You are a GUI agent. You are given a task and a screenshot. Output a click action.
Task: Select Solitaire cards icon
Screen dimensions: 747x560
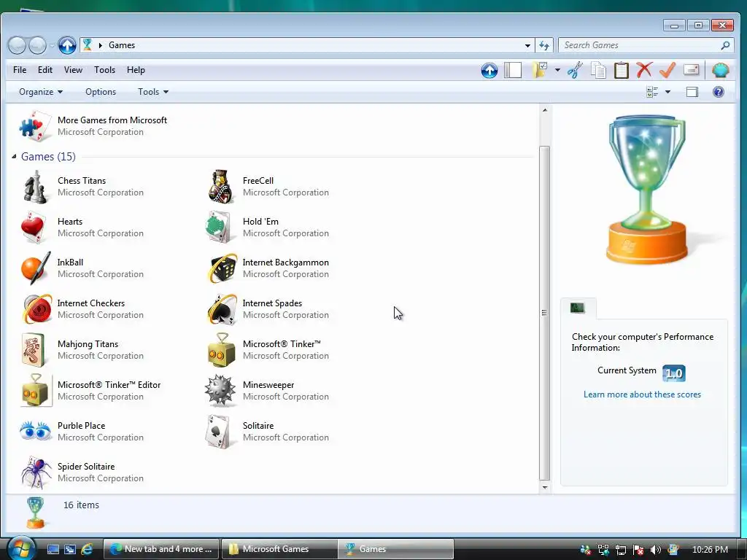coord(220,432)
